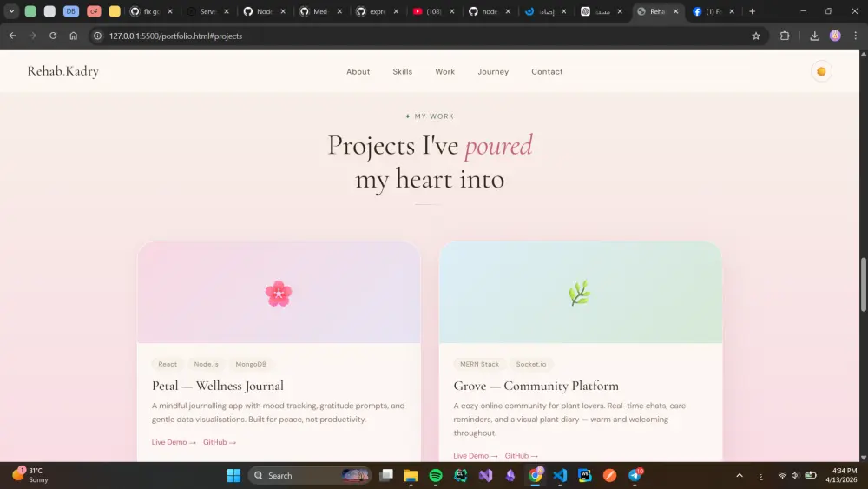Open the pinned yellow tab
The image size is (868, 489).
(x=115, y=11)
